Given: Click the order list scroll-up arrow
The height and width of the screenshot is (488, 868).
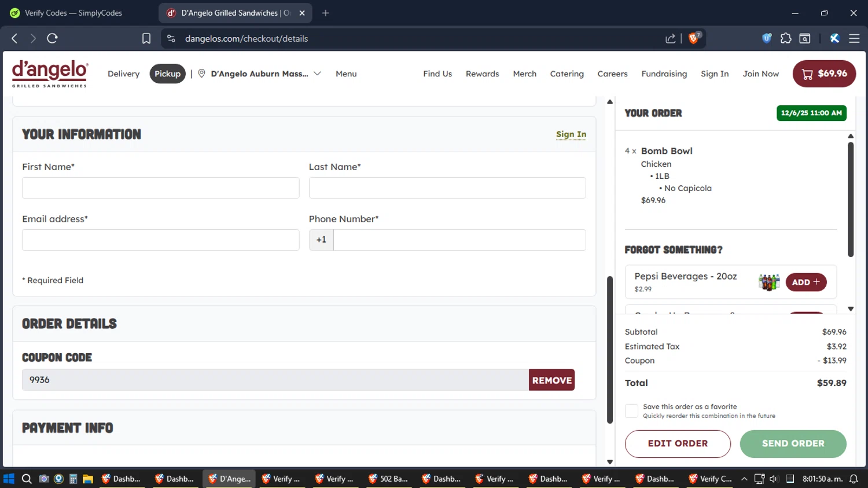Looking at the screenshot, I should pos(851,136).
